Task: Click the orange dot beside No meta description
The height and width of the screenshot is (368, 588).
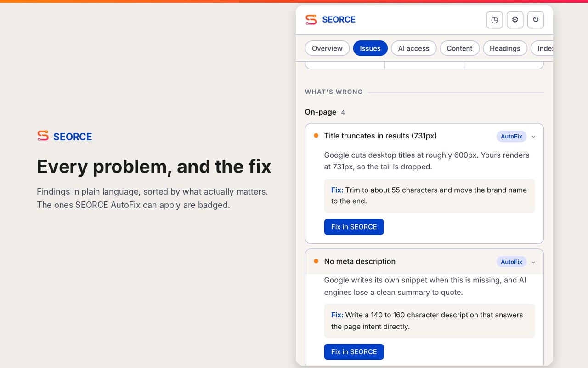Action: [x=316, y=261]
